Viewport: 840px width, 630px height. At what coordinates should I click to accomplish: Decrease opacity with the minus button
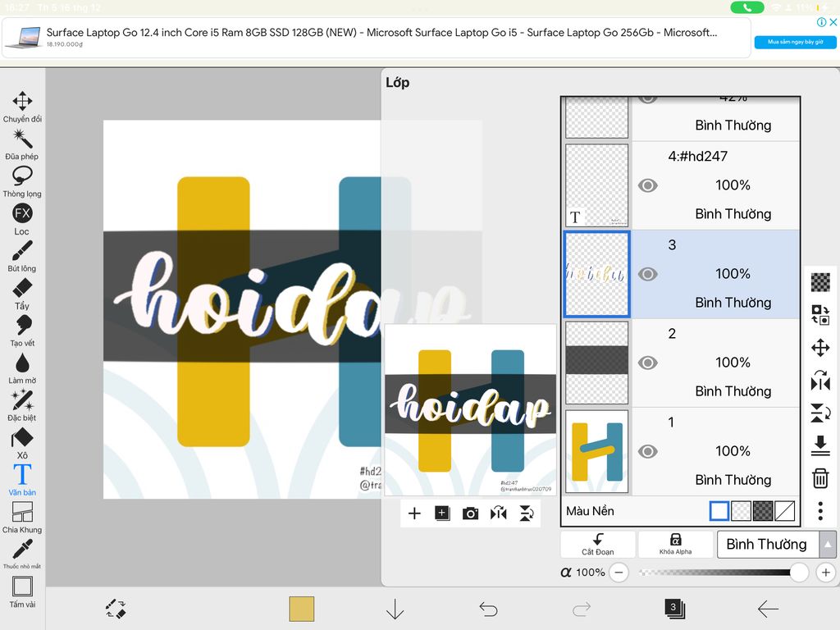point(619,572)
